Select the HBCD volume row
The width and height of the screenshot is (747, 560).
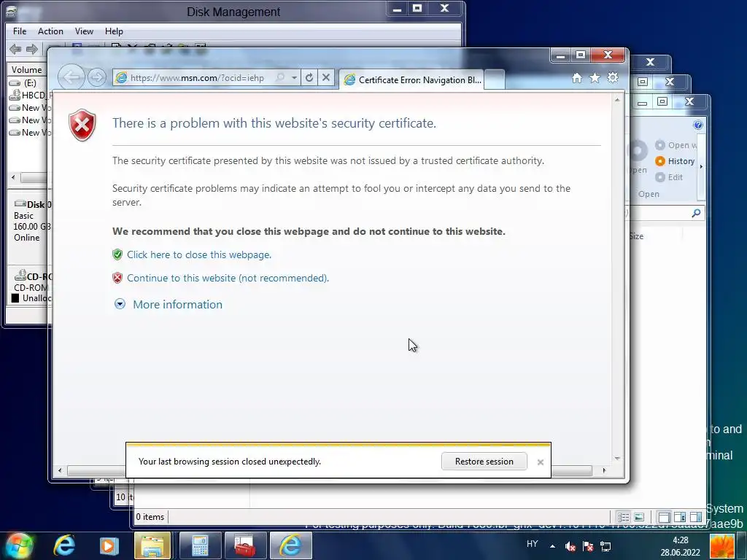click(28, 96)
